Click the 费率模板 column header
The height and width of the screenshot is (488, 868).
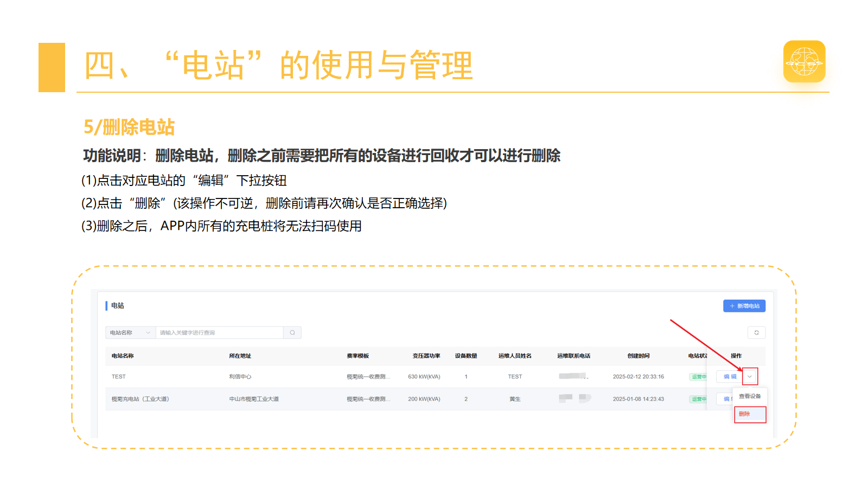(358, 356)
